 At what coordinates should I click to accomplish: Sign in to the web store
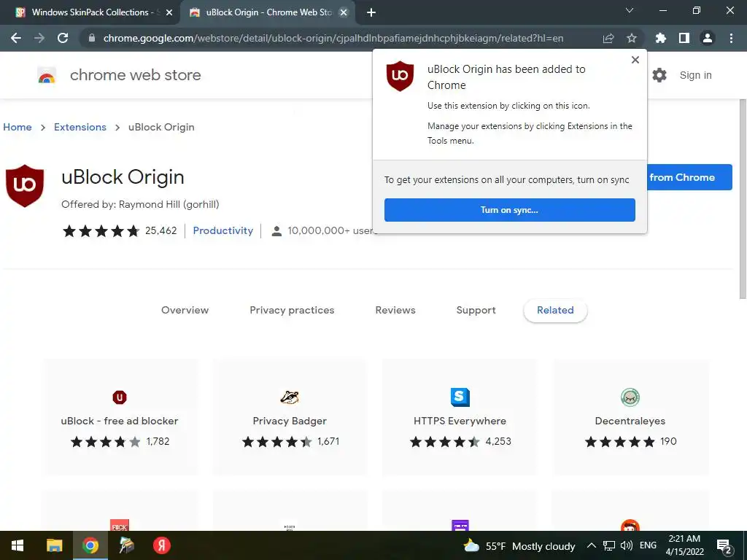[695, 75]
